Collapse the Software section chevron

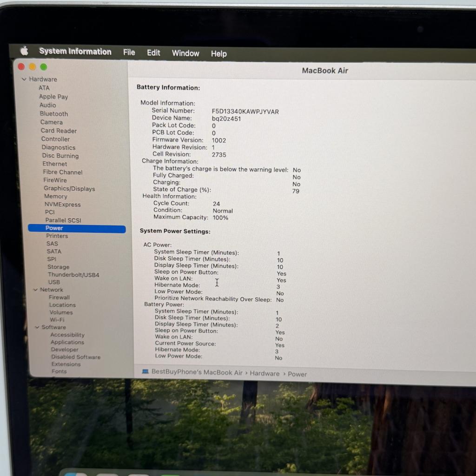coord(37,327)
